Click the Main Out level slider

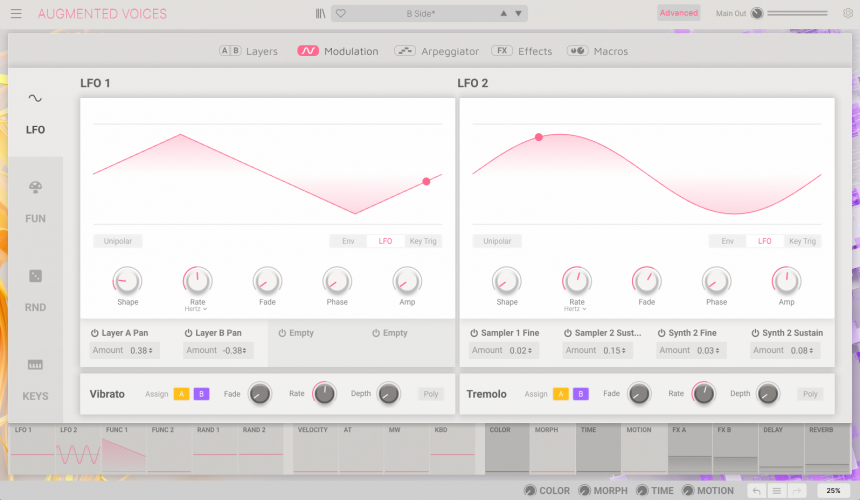pyautogui.click(x=797, y=13)
